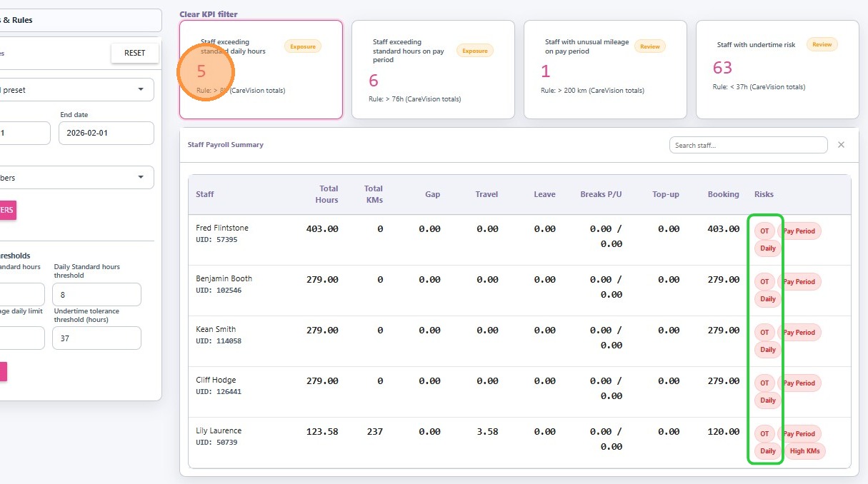Click the Risks column header

tap(764, 194)
